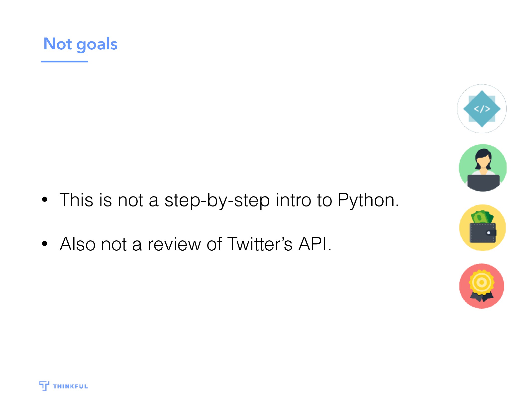Viewport: 532px width, 399px height.
Task: Click the word 'Python' in first bullet
Action: [366, 200]
